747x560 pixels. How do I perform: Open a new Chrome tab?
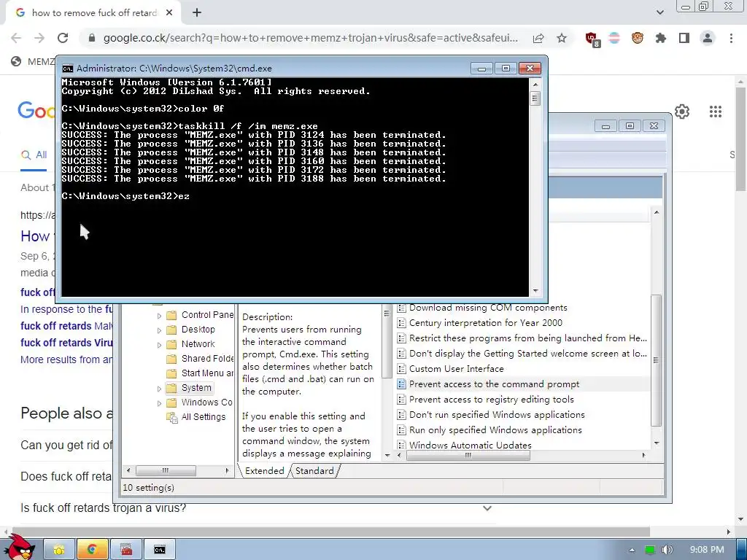pos(197,13)
